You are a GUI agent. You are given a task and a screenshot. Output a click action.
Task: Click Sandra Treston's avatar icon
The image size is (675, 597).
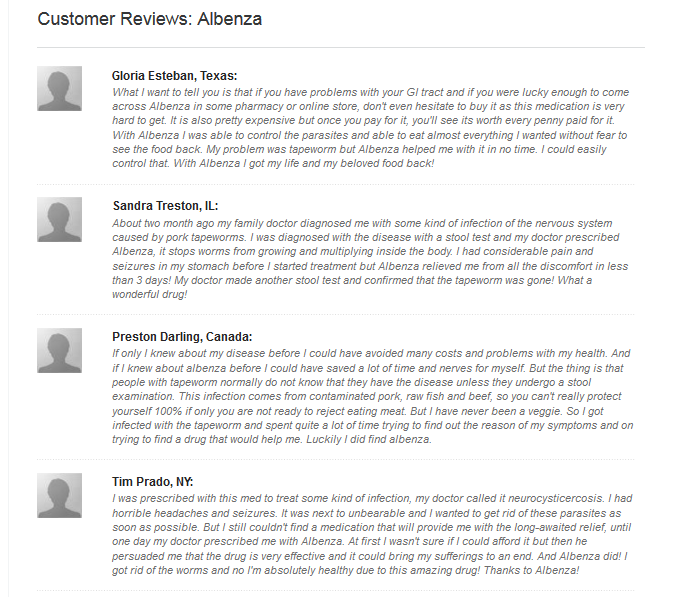pos(59,220)
